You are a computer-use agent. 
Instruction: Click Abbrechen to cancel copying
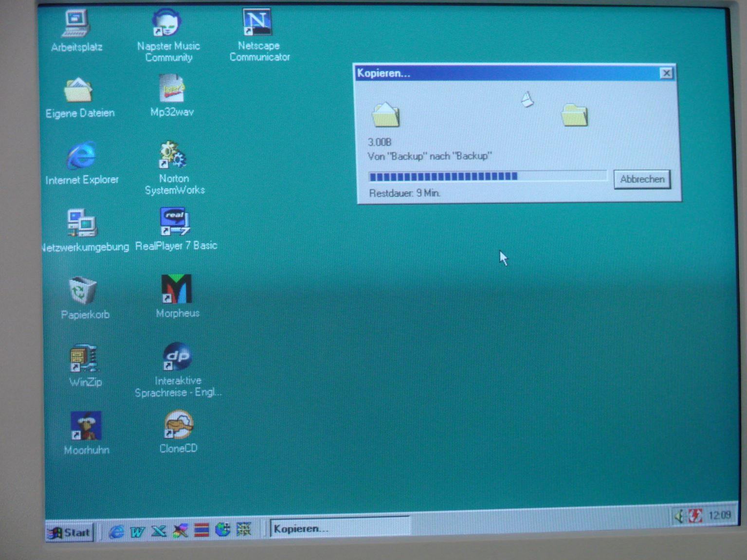tap(642, 179)
